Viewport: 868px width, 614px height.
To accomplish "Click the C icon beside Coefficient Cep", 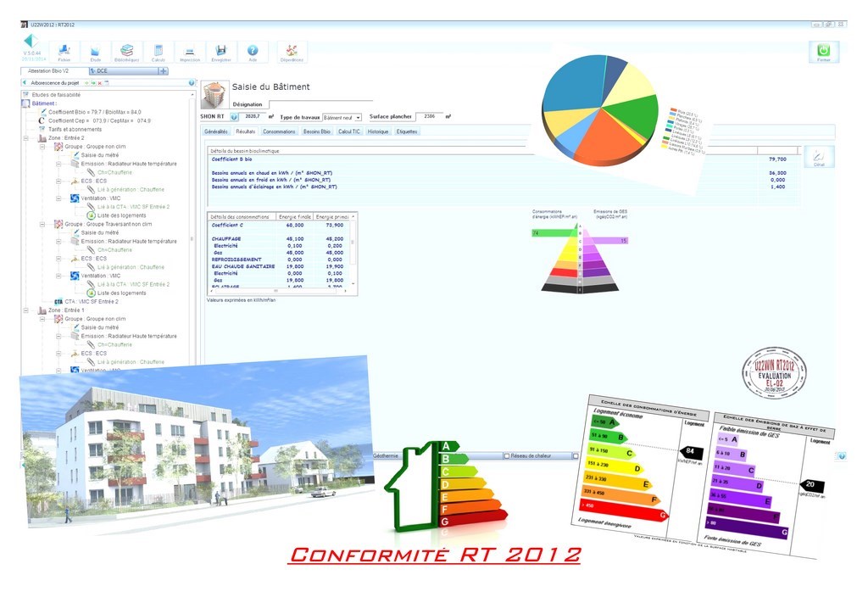I will [42, 120].
